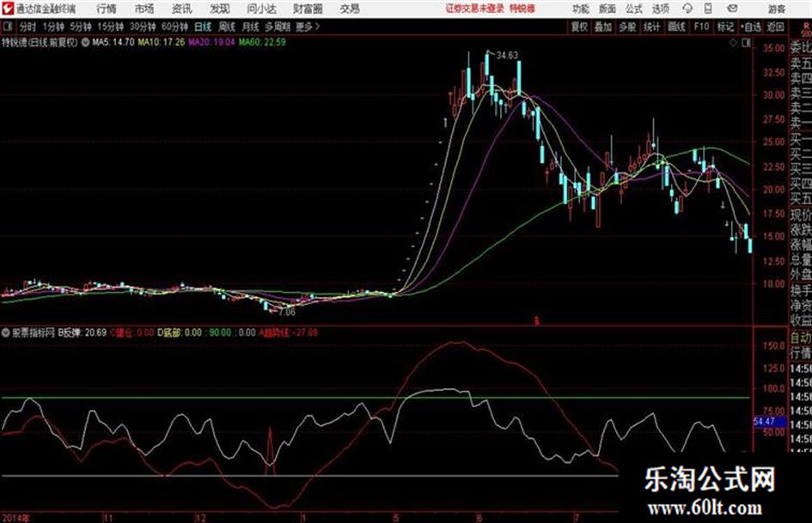The width and height of the screenshot is (812, 523).
Task: Open the envelope messages icon
Action: tap(732, 9)
